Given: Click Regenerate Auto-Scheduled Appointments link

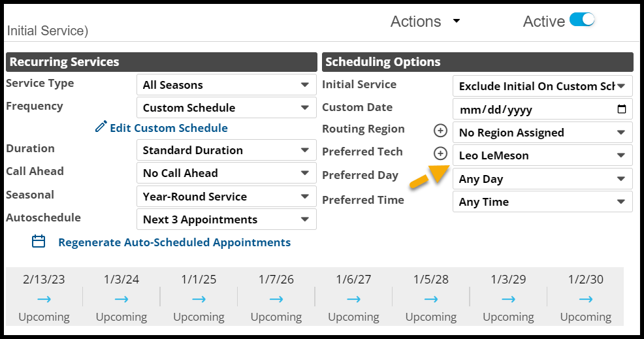Looking at the screenshot, I should coord(174,242).
